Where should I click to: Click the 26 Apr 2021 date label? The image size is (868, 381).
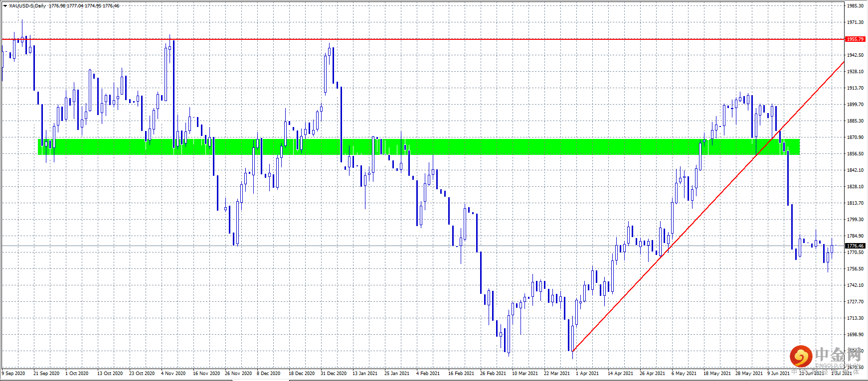[653, 374]
